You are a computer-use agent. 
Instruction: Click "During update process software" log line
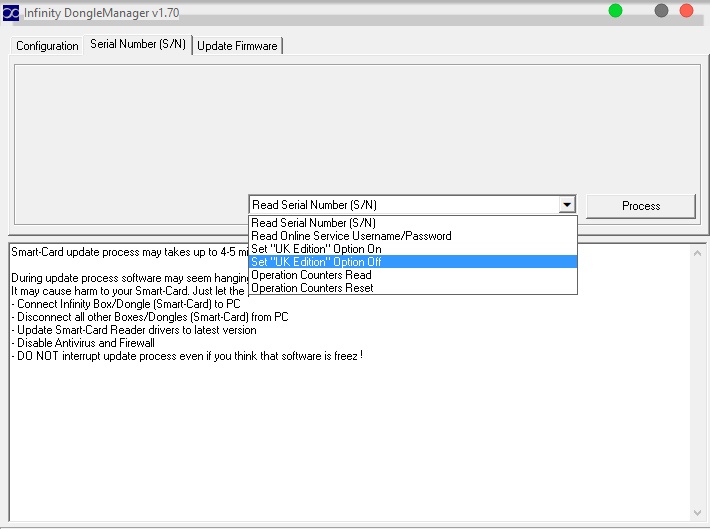tap(130, 278)
